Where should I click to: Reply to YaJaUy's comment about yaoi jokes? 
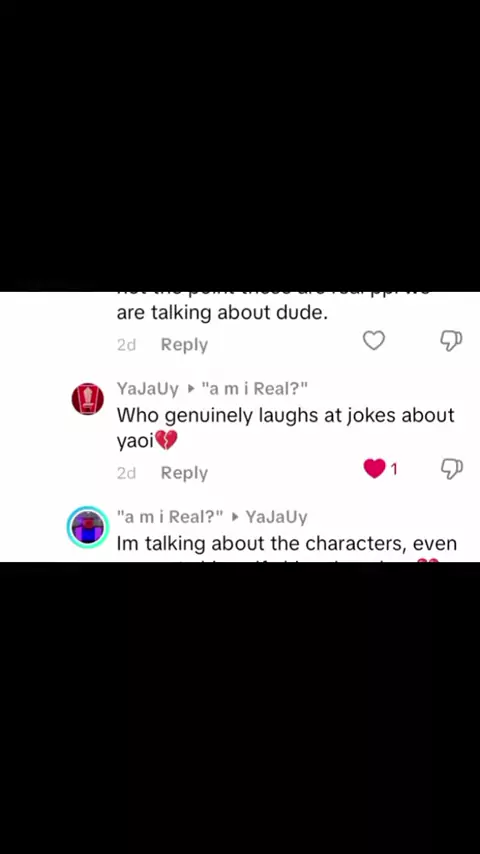pos(184,473)
